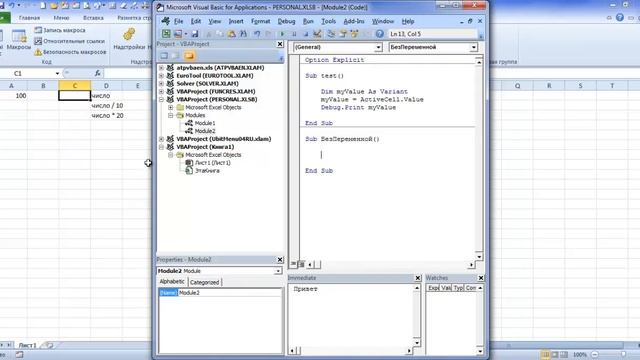
Task: Collapse the Modules folder node
Action: point(171,115)
